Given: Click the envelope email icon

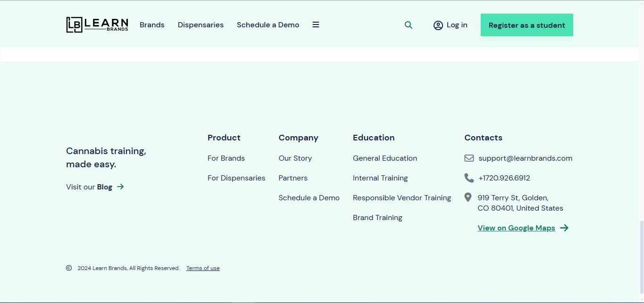Looking at the screenshot, I should pyautogui.click(x=469, y=158).
